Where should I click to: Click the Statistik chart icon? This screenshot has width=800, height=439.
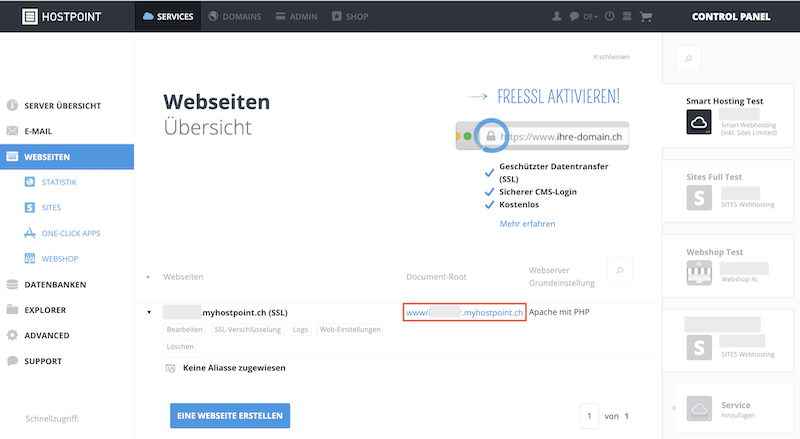pos(30,182)
